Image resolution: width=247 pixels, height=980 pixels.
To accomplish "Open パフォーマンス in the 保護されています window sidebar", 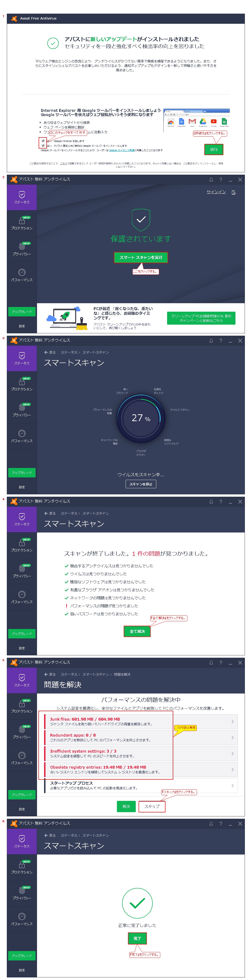I will (x=22, y=275).
